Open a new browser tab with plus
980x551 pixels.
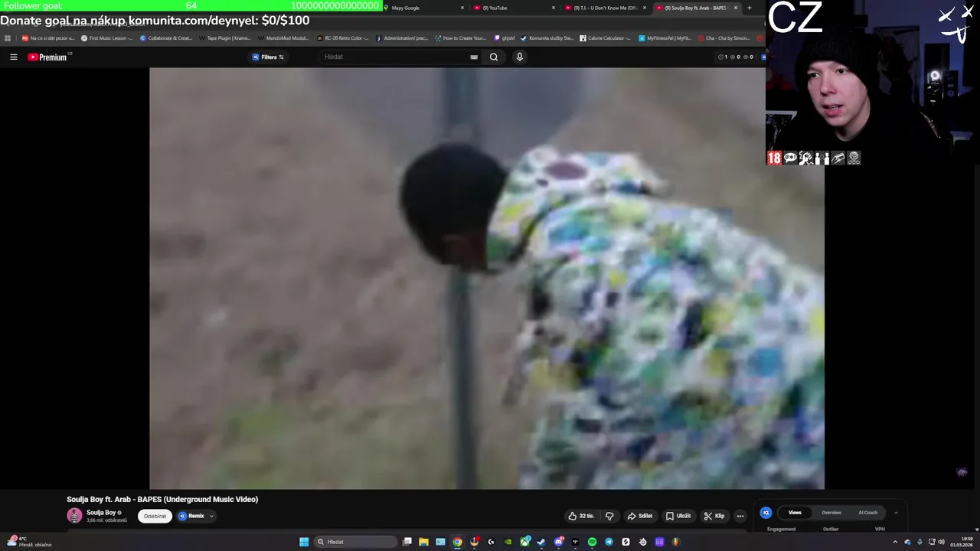[x=749, y=8]
